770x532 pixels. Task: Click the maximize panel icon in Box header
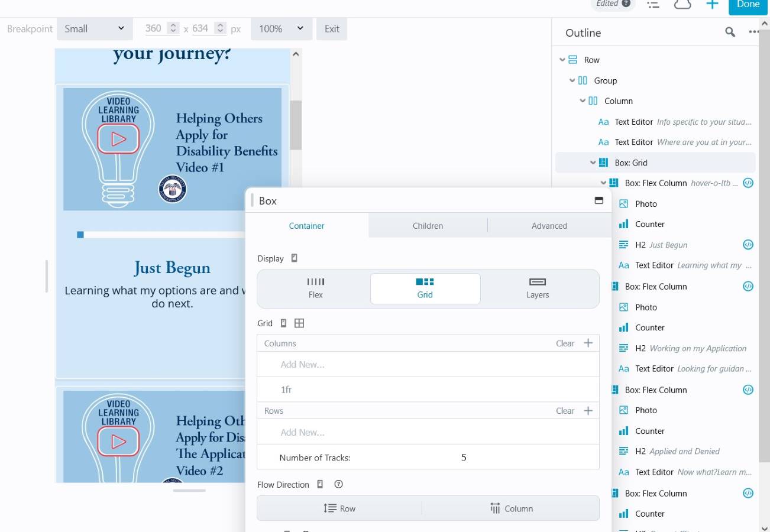598,201
